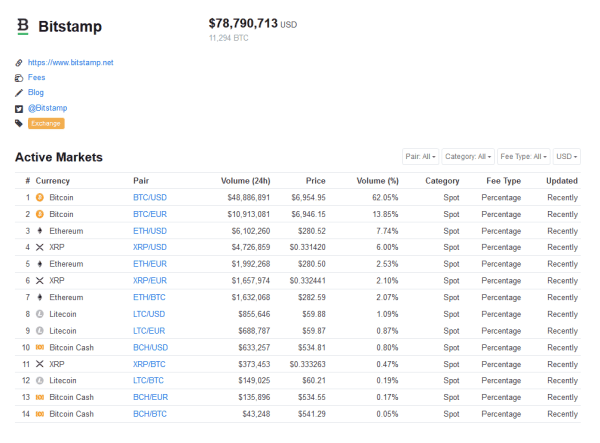Click the Twitter icon beside @Bitstamp
Screen dimensions: 600x443
19,109
